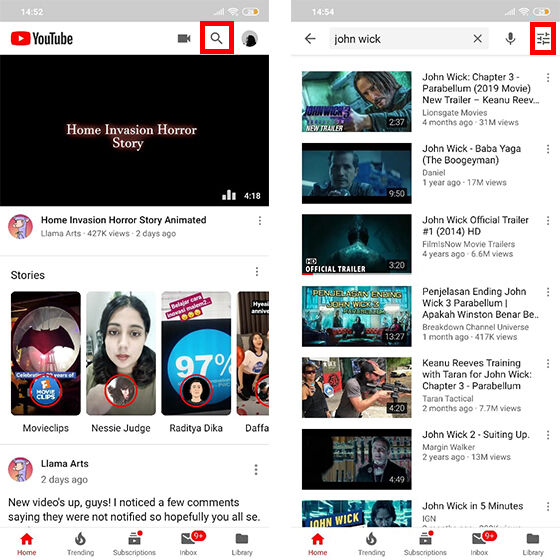Open options for John Wick in 5 Minutes

point(548,506)
